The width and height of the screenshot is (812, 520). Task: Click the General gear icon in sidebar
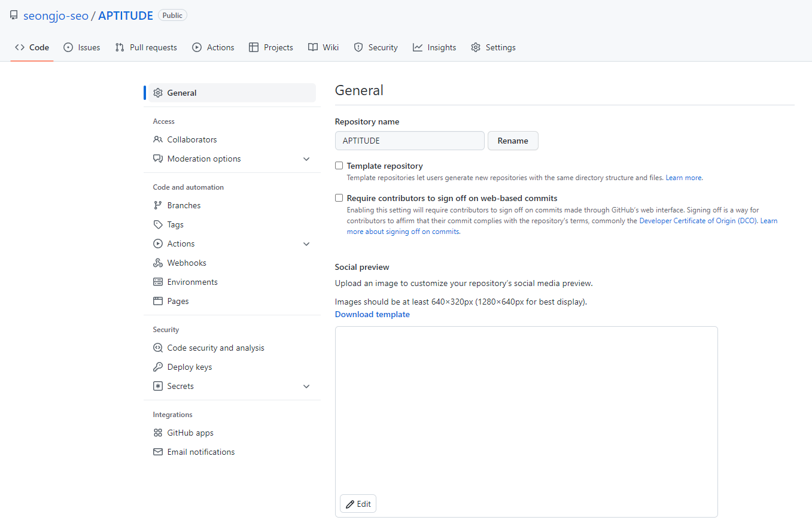(x=158, y=93)
